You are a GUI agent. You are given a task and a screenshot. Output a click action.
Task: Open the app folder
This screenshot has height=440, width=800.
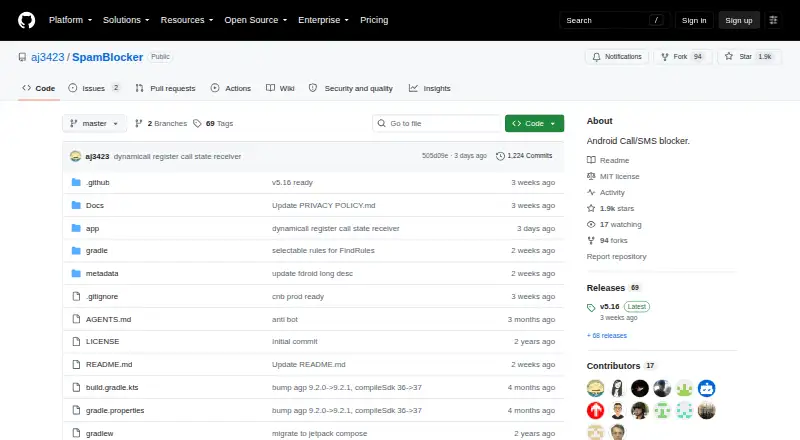click(x=92, y=228)
